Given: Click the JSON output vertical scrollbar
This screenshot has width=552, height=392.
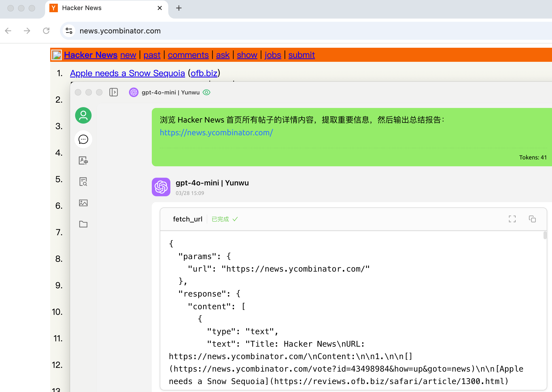Looking at the screenshot, I should pyautogui.click(x=545, y=235).
